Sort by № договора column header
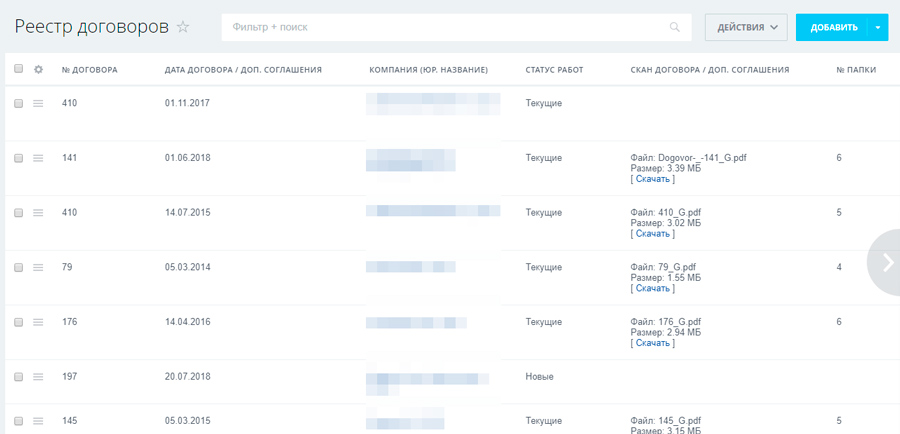 pyautogui.click(x=90, y=70)
